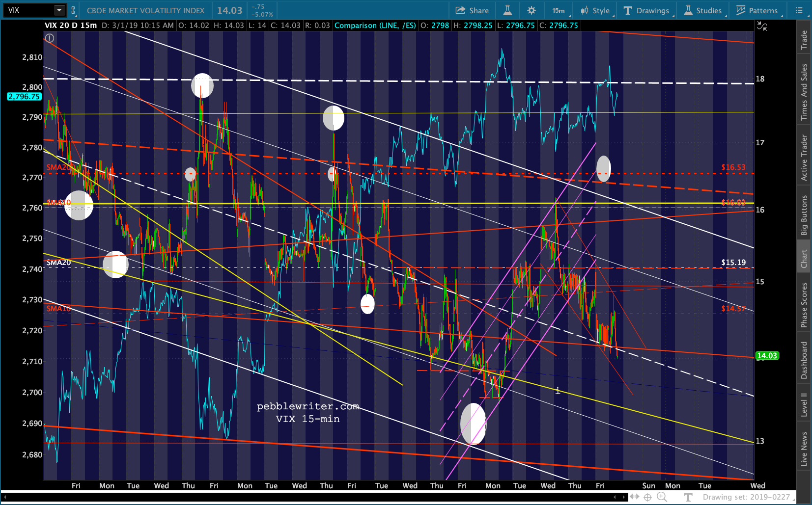The width and height of the screenshot is (812, 505).
Task: Open chart settings gear icon
Action: point(532,10)
